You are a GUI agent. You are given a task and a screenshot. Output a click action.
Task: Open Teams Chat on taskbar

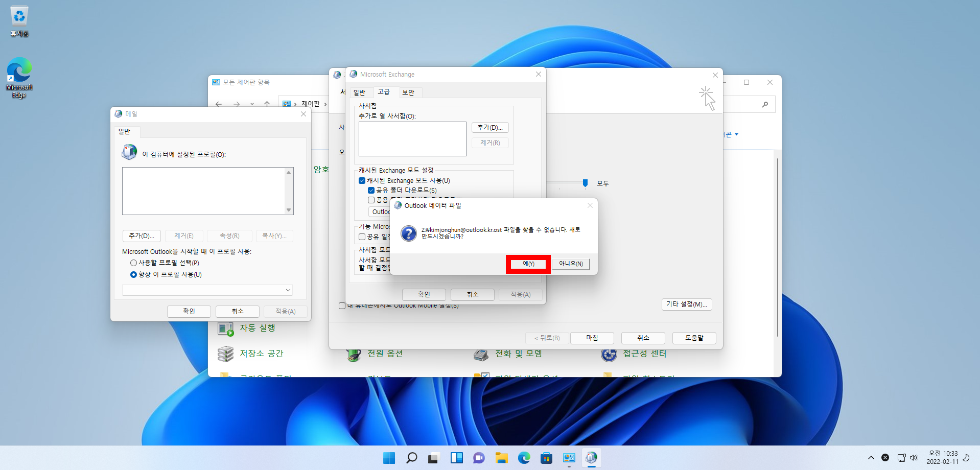click(x=479, y=458)
